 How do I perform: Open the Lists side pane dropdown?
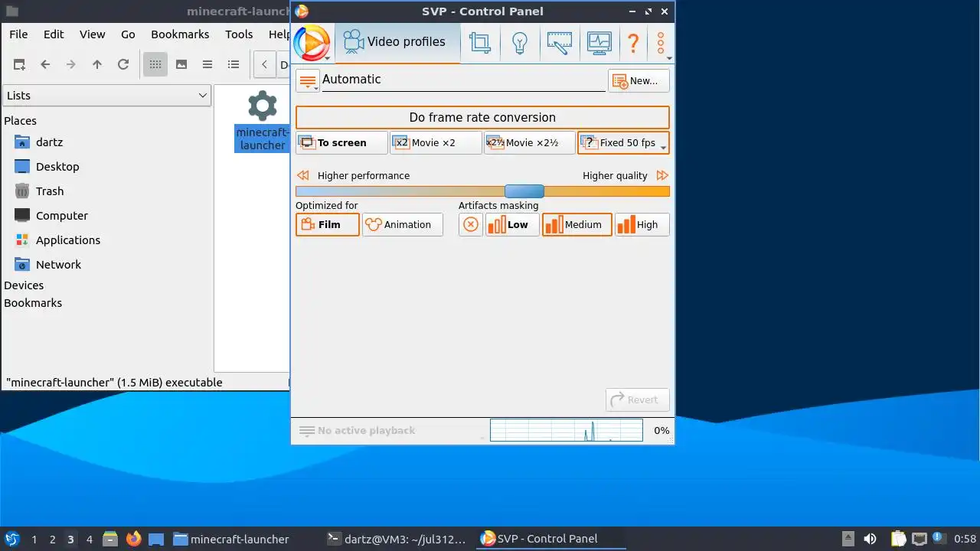click(x=106, y=96)
